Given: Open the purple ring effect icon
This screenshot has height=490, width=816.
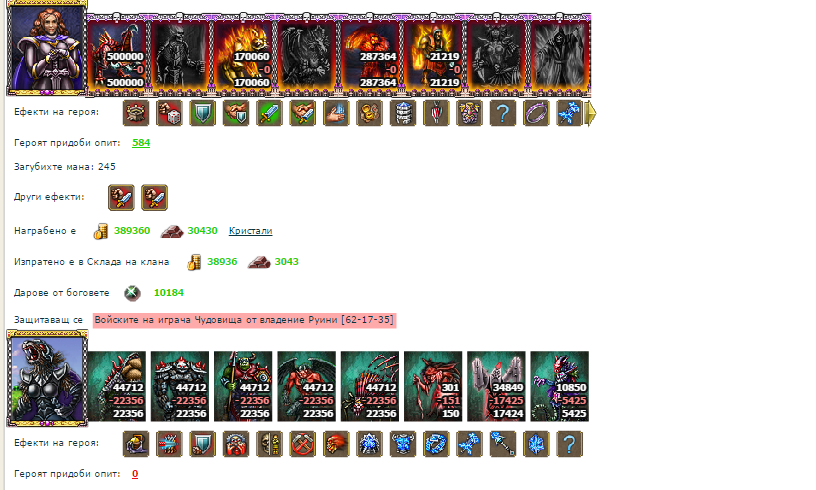Looking at the screenshot, I should [x=536, y=113].
